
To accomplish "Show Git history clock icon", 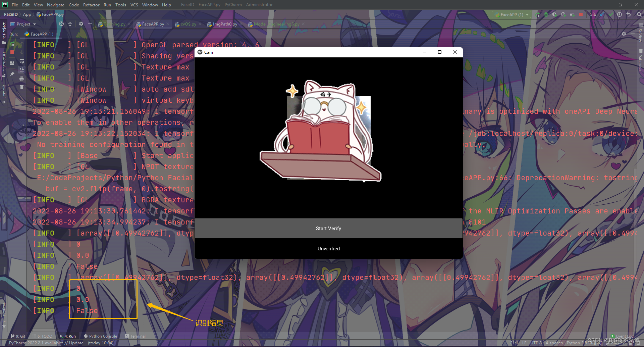I will click(x=620, y=14).
